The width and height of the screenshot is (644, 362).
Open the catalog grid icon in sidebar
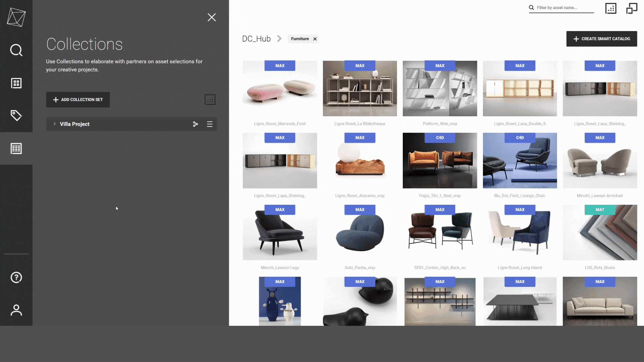(16, 83)
